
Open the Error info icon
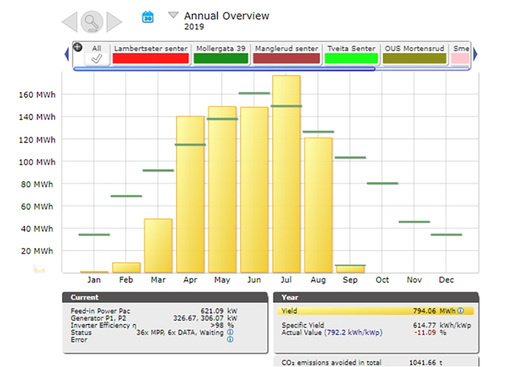pyautogui.click(x=230, y=339)
